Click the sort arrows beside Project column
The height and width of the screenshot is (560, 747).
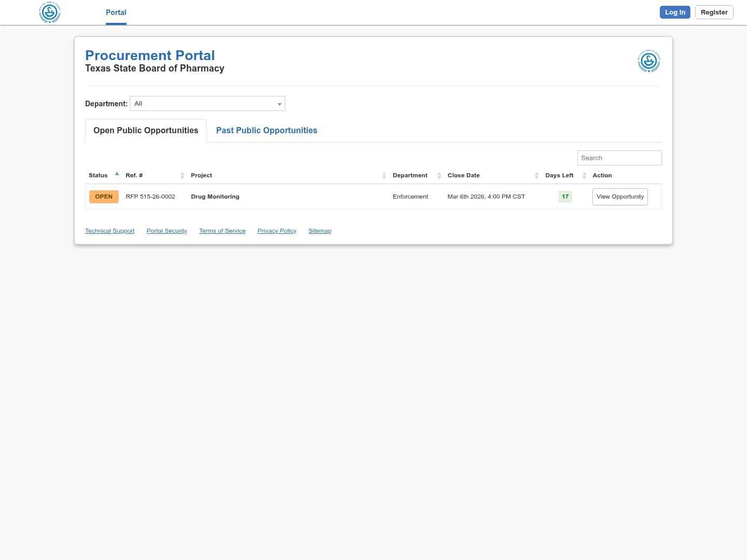[384, 175]
